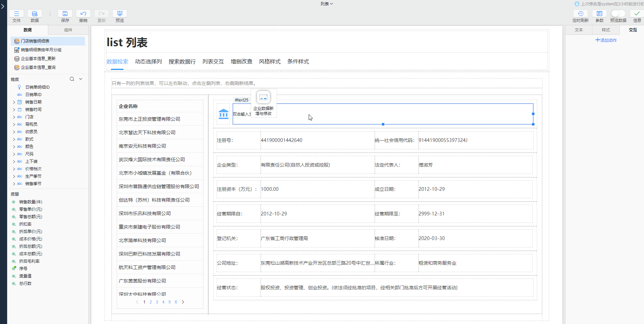Open the 列表 dropdown at top
Image resolution: width=644 pixels, height=324 pixels.
pyautogui.click(x=327, y=4)
